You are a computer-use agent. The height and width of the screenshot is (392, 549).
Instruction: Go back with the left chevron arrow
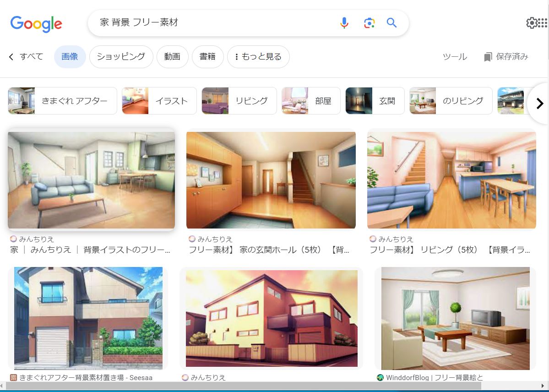[11, 57]
